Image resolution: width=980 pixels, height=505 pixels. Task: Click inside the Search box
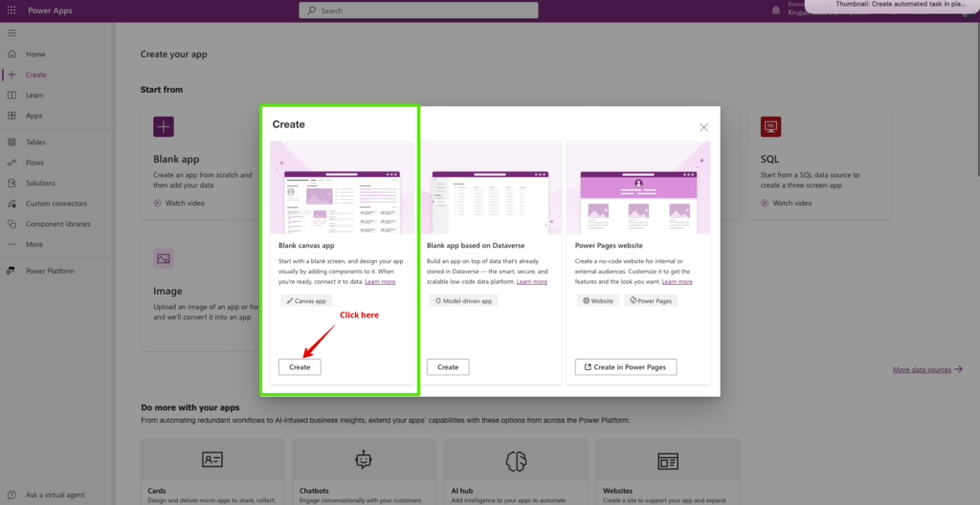point(418,11)
